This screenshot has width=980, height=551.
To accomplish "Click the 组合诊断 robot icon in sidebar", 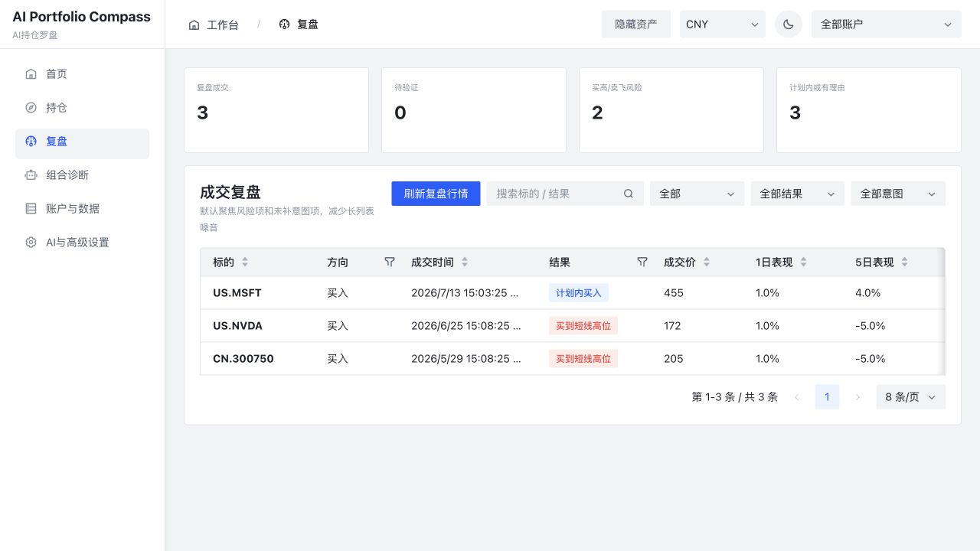I will click(31, 175).
